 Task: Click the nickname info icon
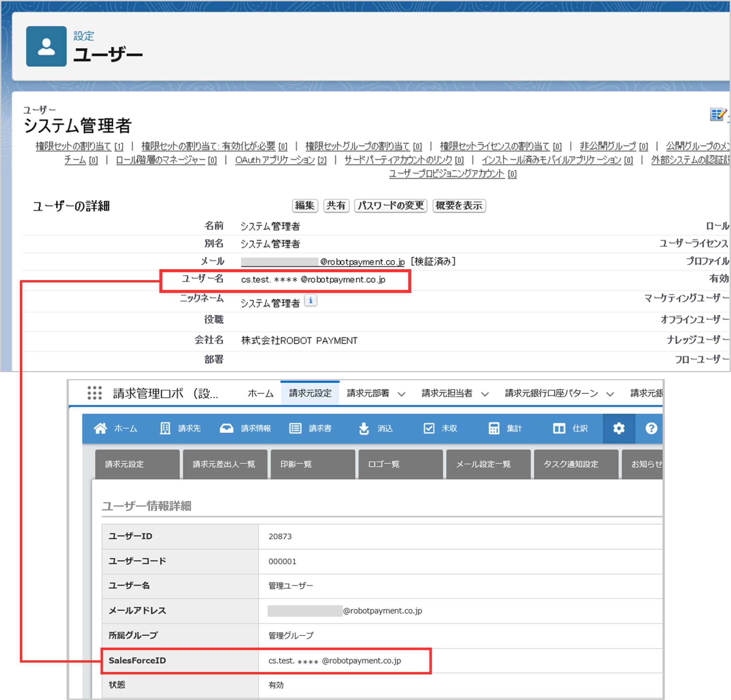[310, 301]
